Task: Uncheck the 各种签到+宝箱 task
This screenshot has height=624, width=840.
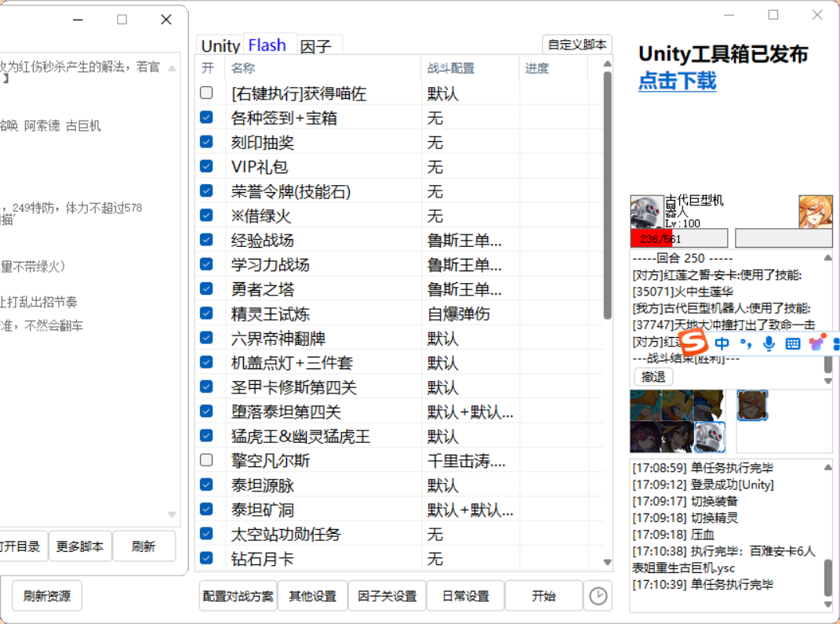Action: coord(206,118)
